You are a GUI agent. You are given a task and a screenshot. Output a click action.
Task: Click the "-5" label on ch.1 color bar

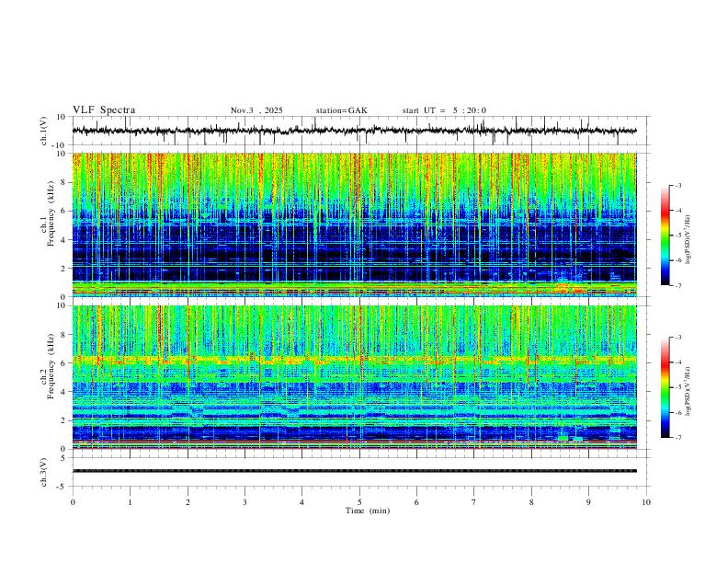click(678, 236)
